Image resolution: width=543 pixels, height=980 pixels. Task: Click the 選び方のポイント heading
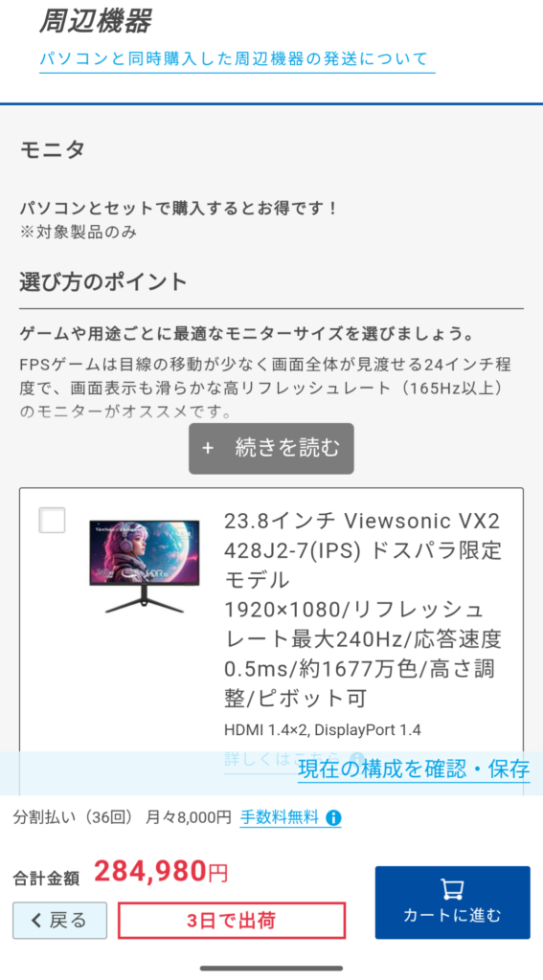[x=103, y=282]
